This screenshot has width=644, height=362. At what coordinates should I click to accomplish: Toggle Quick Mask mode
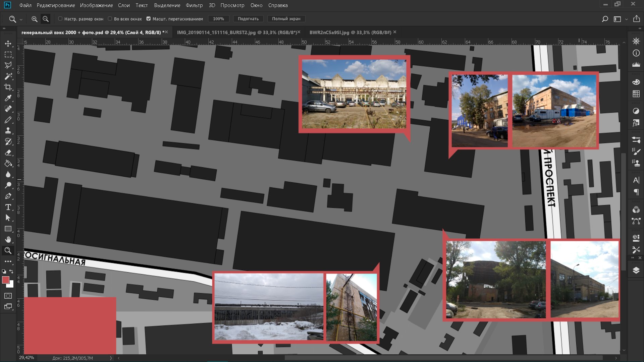[8, 296]
